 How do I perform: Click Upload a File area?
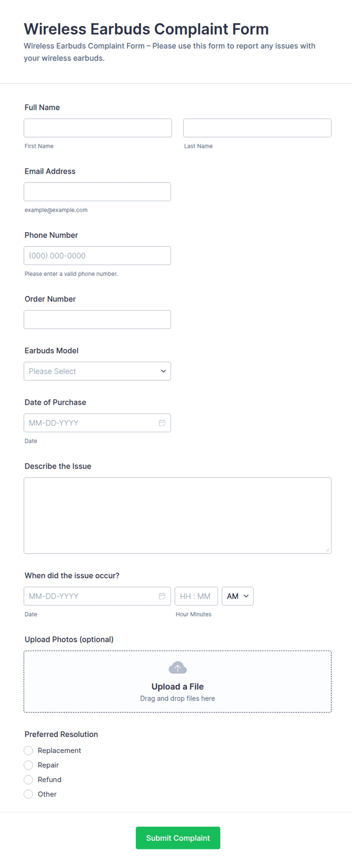point(178,682)
